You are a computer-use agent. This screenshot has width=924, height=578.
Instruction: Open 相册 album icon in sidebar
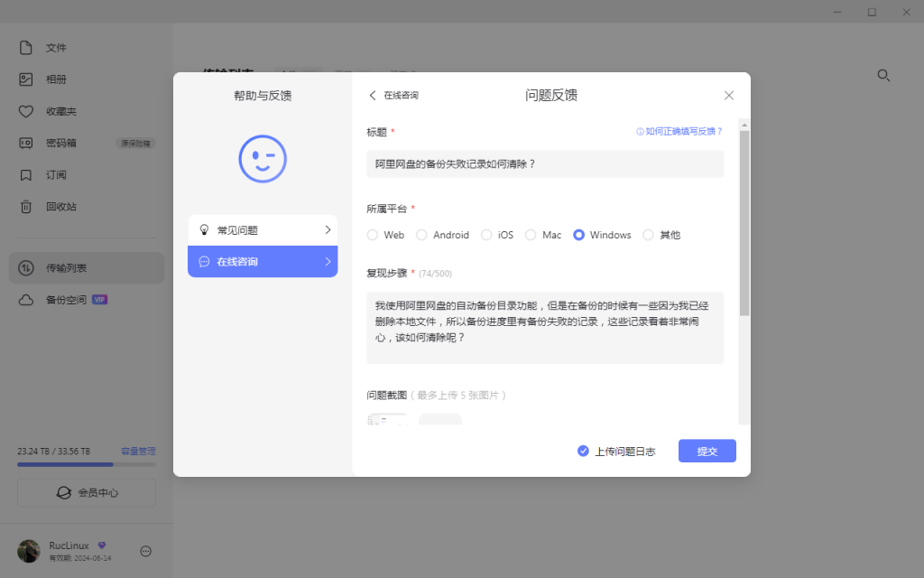pos(26,79)
